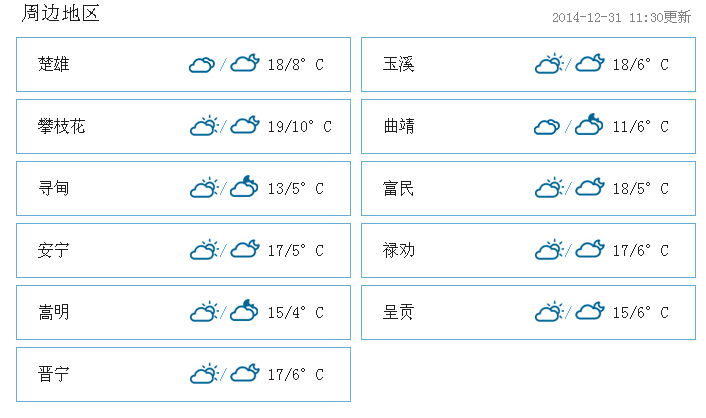
Task: Select the 安宁 city name
Action: 54,250
